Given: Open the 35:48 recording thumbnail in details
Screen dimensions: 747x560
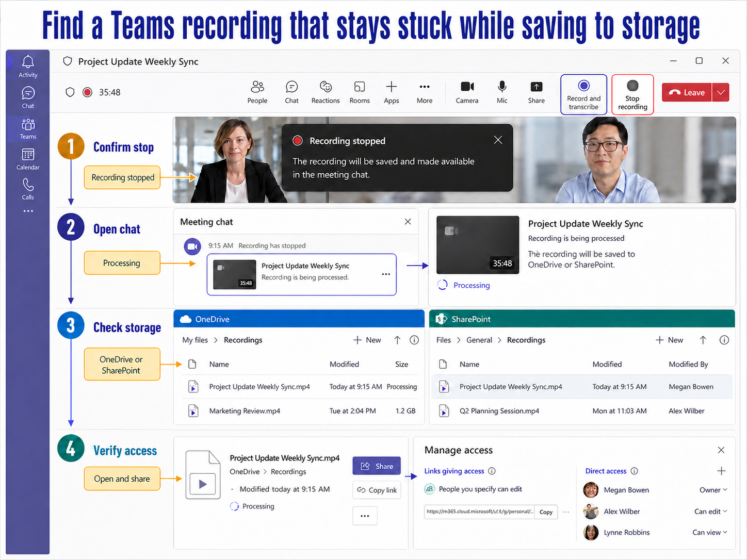Looking at the screenshot, I should [x=478, y=245].
